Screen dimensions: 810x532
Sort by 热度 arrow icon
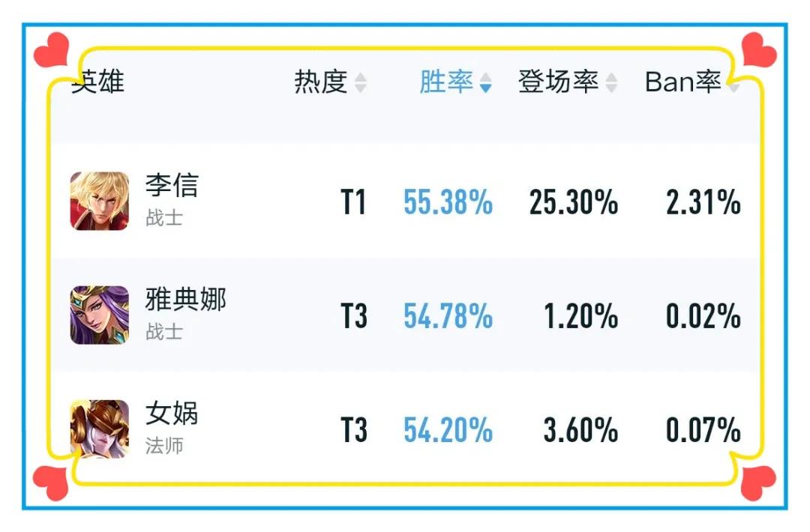point(361,82)
